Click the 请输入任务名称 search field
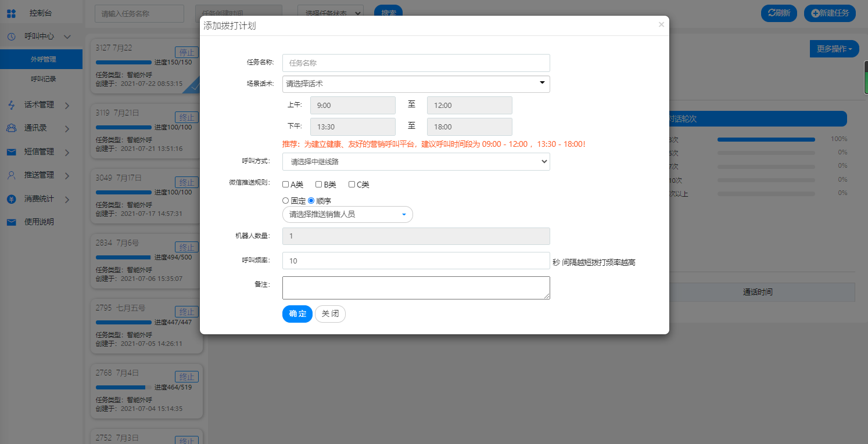Viewport: 868px width, 444px height. 139,13
